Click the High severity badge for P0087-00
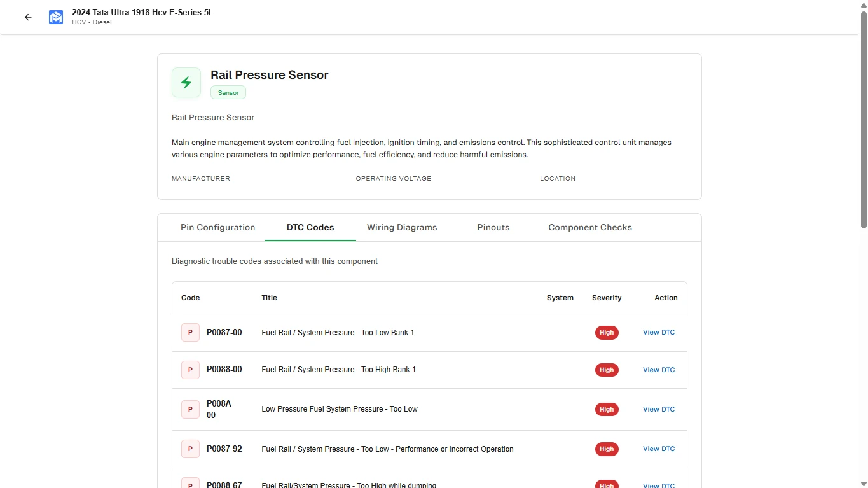Viewport: 868px width, 488px height. click(x=607, y=333)
